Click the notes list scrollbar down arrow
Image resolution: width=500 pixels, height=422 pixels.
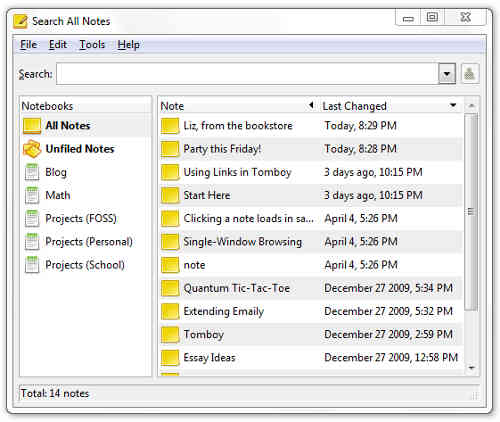[472, 368]
